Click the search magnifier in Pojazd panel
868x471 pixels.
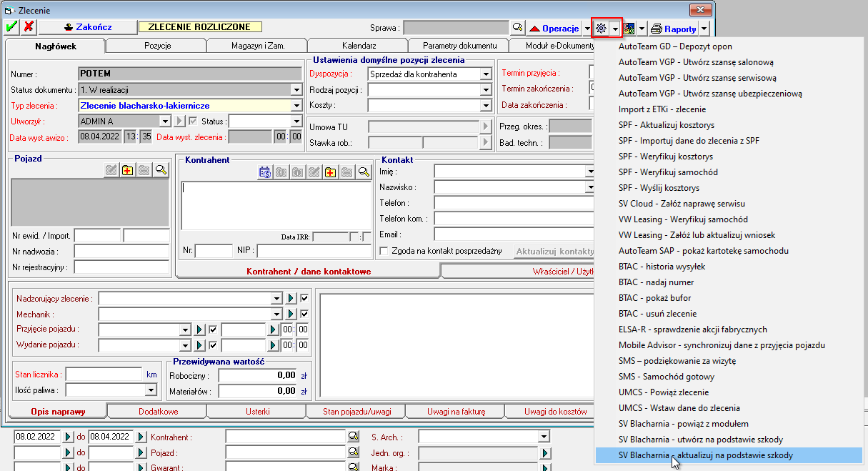161,170
